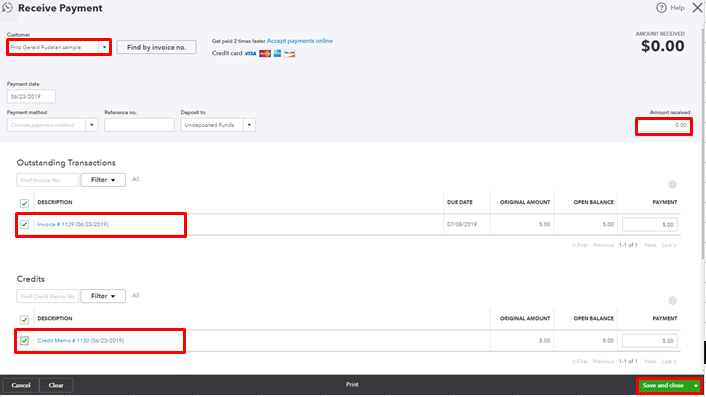Viewport: 706px width, 397px height.
Task: Click the Cancel button
Action: click(21, 385)
